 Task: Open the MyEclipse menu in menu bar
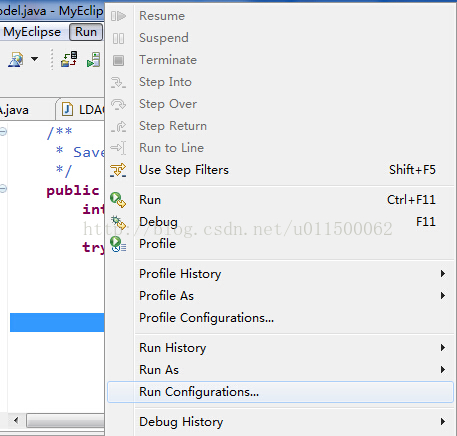coord(32,32)
